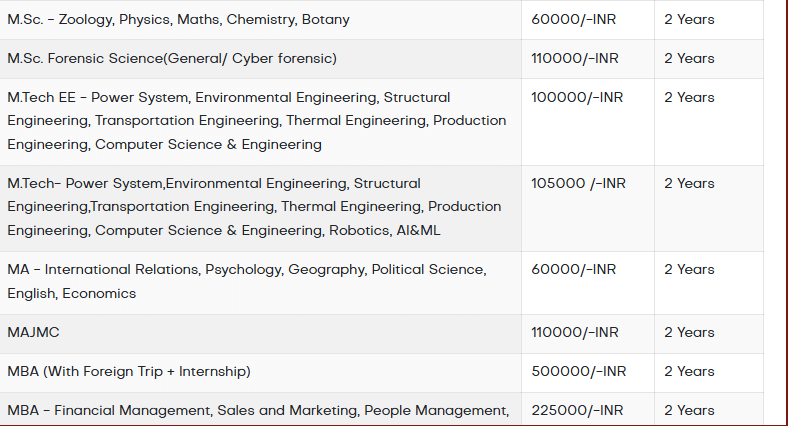Screen dimensions: 788x426
Task: Click the MAJMC course name
Action: (x=34, y=333)
